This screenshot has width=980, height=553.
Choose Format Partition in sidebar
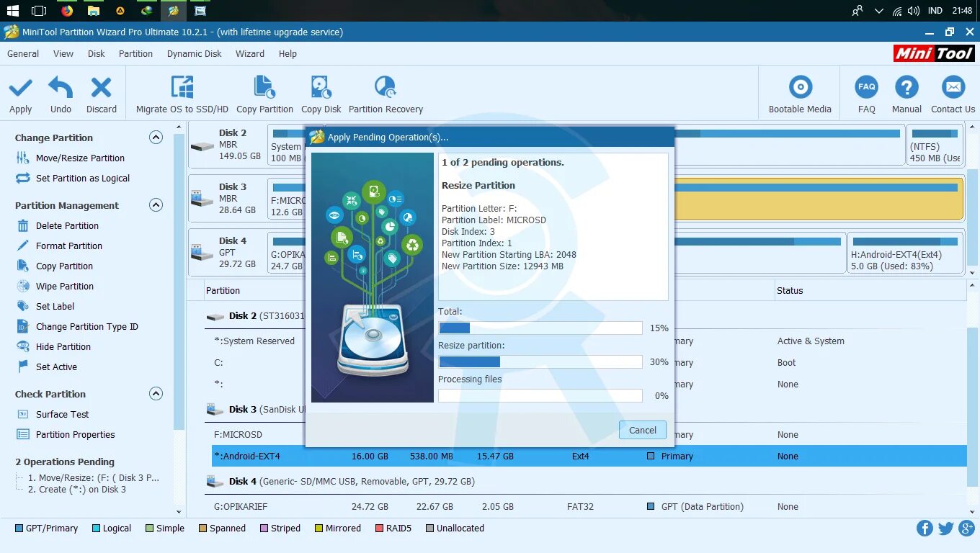69,246
